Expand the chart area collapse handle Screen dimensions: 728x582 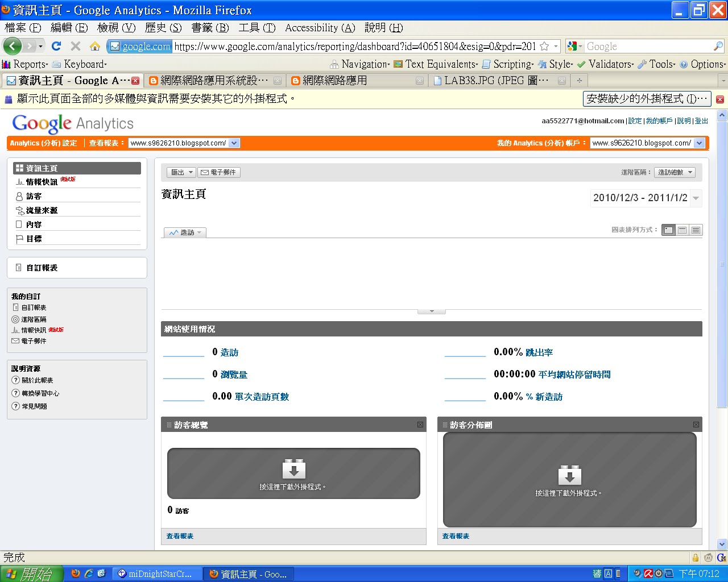[x=432, y=311]
